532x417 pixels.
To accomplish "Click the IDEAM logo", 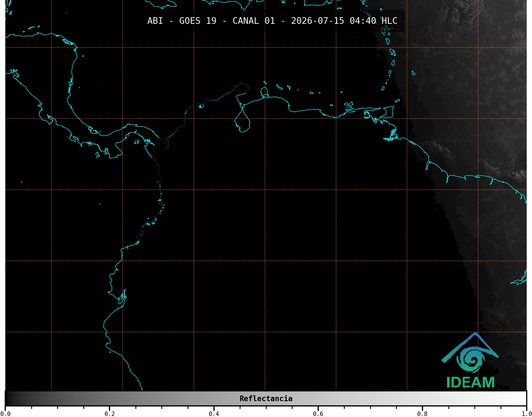I will (x=470, y=360).
